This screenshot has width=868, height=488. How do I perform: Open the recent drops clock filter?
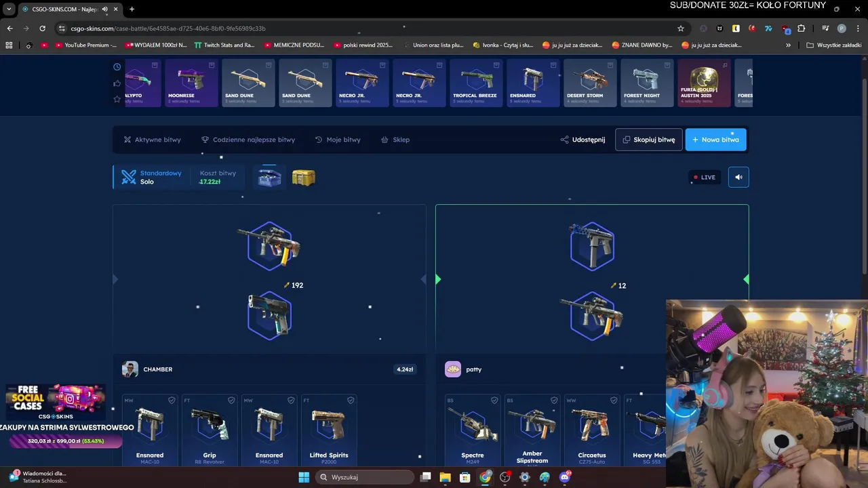117,67
